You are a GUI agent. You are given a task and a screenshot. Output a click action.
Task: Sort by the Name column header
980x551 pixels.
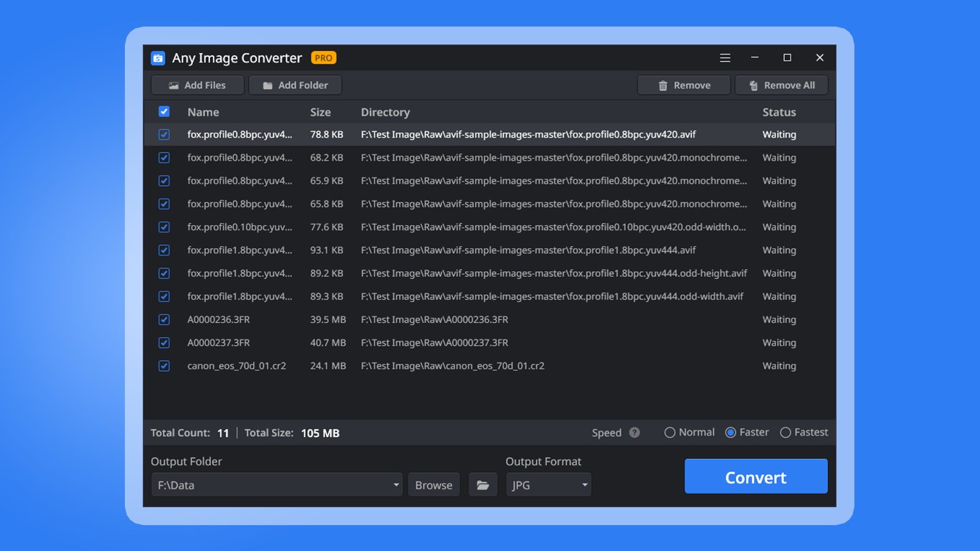pyautogui.click(x=203, y=112)
